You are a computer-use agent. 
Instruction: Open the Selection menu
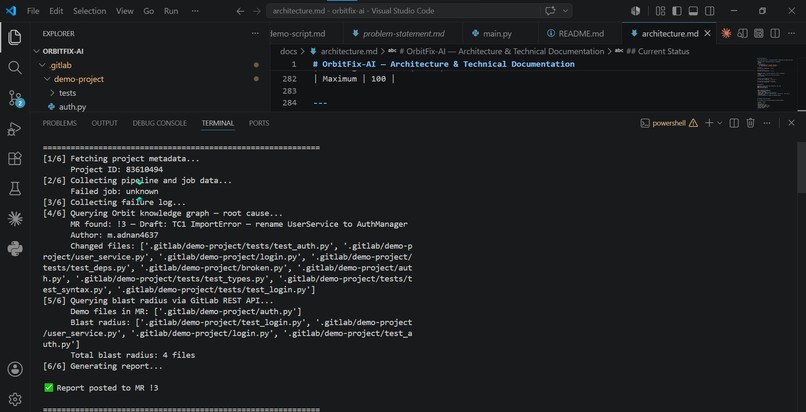[x=89, y=11]
